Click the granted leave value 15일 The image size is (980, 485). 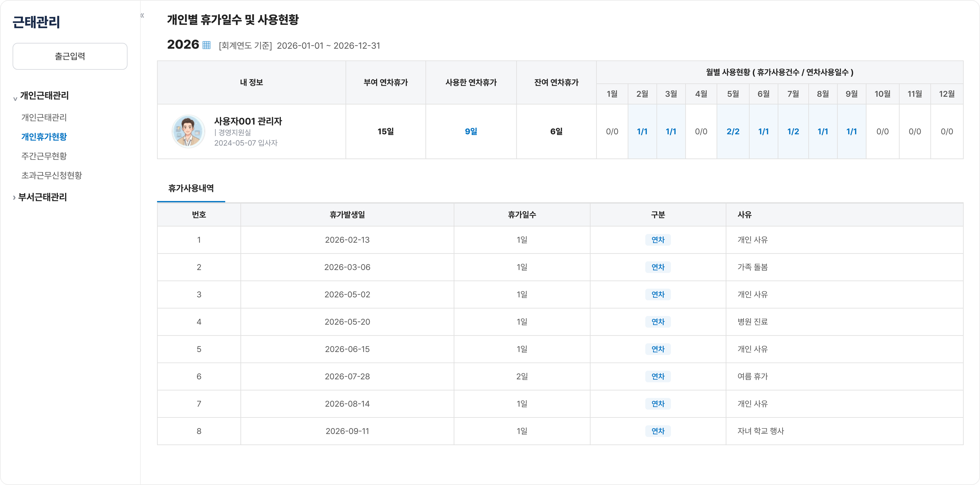tap(385, 132)
